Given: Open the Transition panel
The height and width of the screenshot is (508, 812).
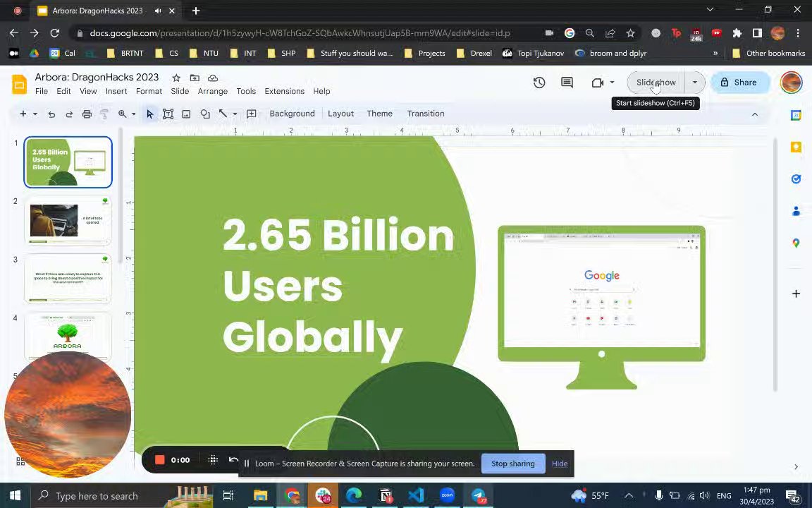Looking at the screenshot, I should click(426, 114).
